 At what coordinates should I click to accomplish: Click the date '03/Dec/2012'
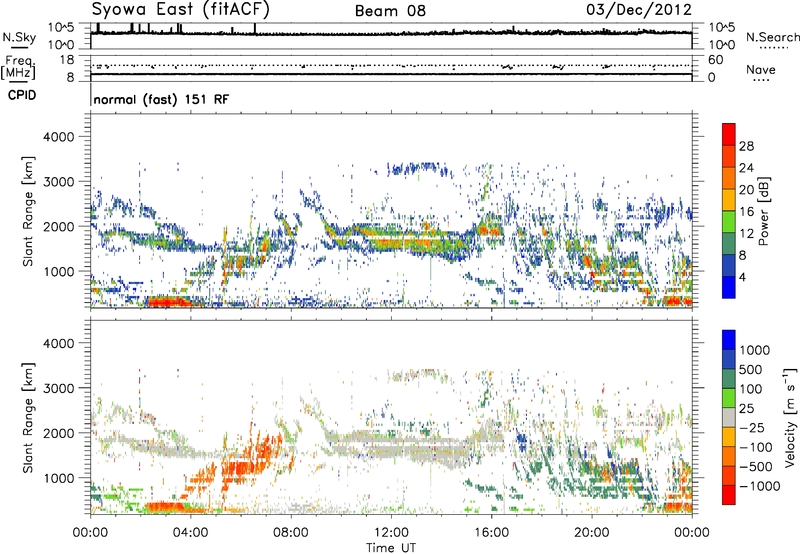click(639, 10)
